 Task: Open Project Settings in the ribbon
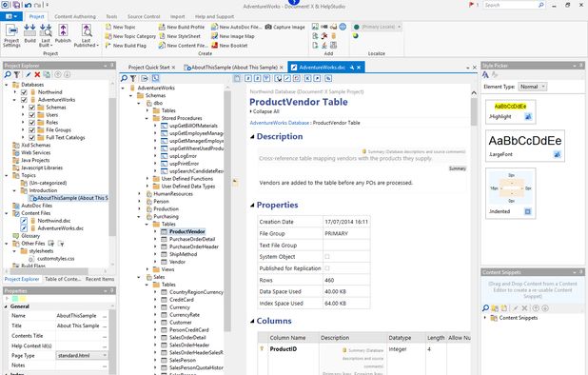point(11,35)
